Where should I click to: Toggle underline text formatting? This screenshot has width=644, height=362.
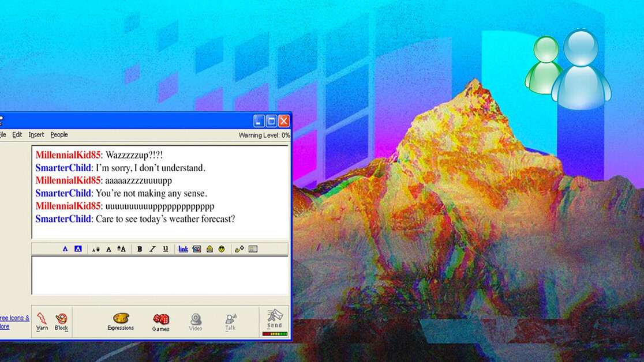coord(166,249)
